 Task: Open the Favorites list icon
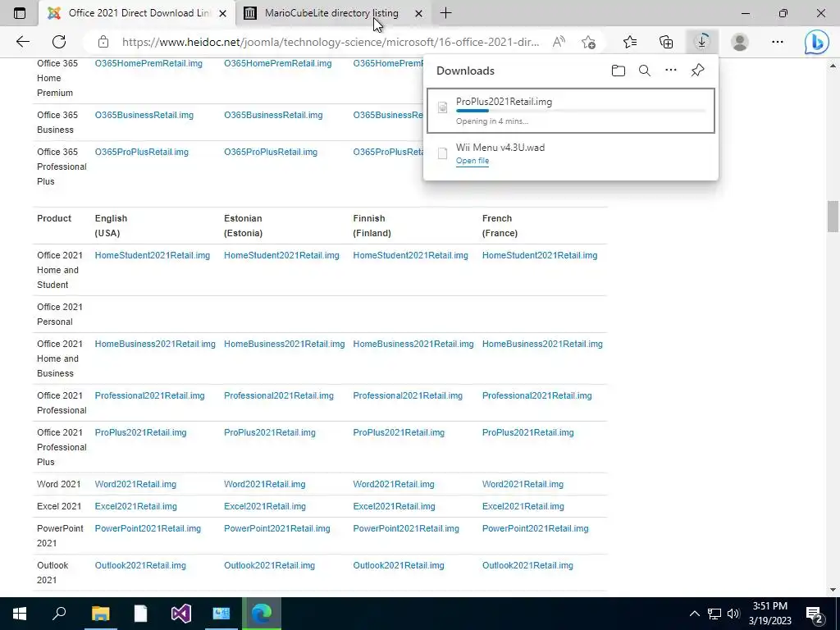(x=630, y=42)
